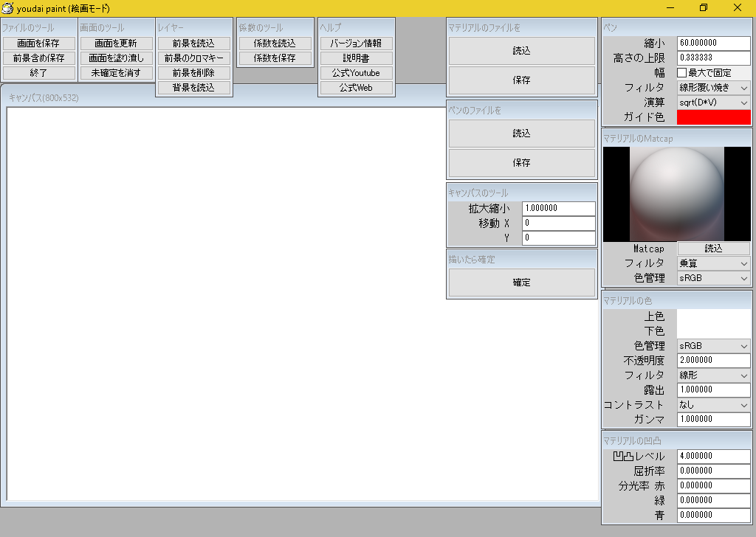Click the 拡大縮小 input field
756x537 pixels.
(558, 209)
